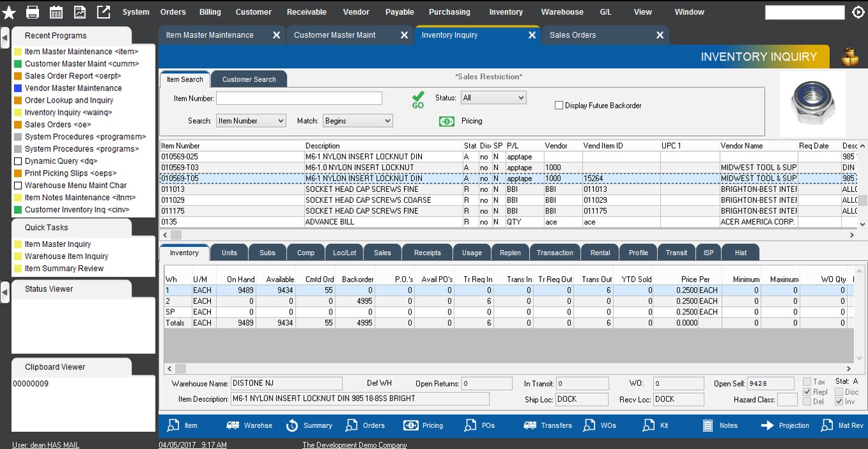Open the Status dropdown set to All
Viewport: 868px width, 449px height.
493,98
